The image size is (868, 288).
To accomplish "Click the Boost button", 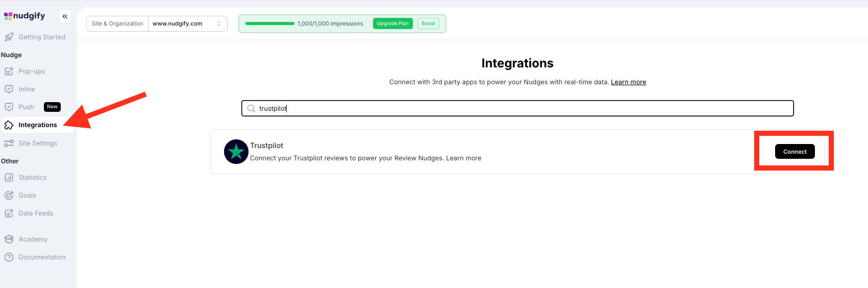I will [428, 23].
